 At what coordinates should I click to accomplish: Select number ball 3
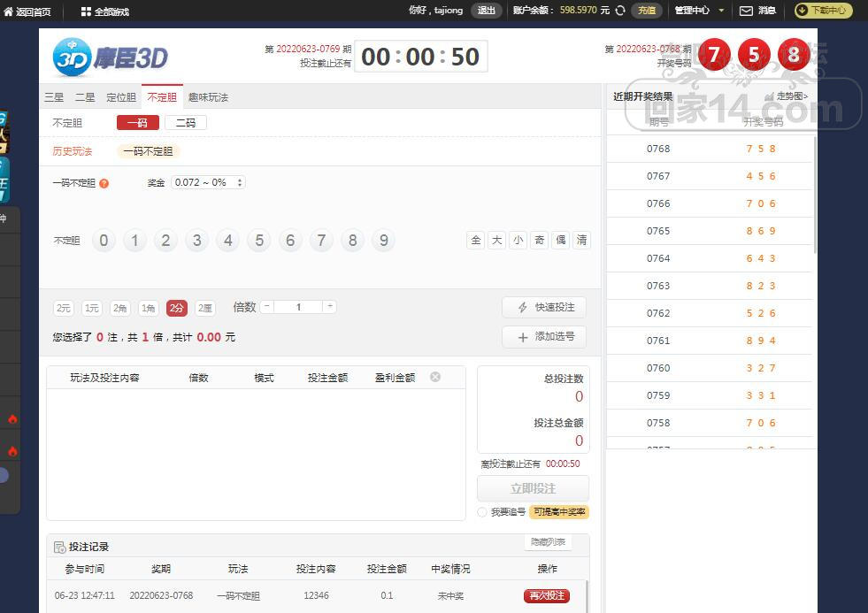[x=197, y=240]
